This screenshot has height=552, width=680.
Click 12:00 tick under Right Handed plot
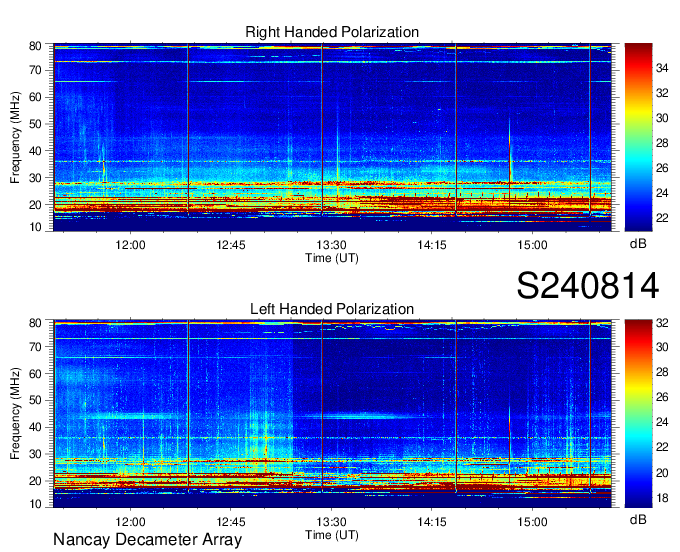(130, 245)
